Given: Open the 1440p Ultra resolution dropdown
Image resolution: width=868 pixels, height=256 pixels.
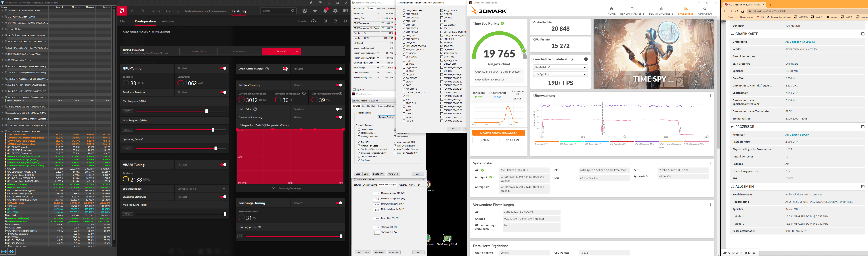Looking at the screenshot, I should [560, 74].
